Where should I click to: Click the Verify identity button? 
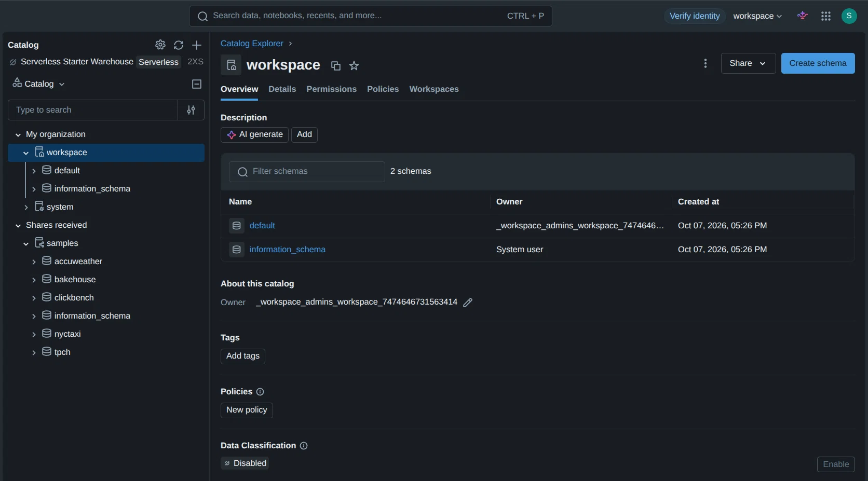click(695, 16)
